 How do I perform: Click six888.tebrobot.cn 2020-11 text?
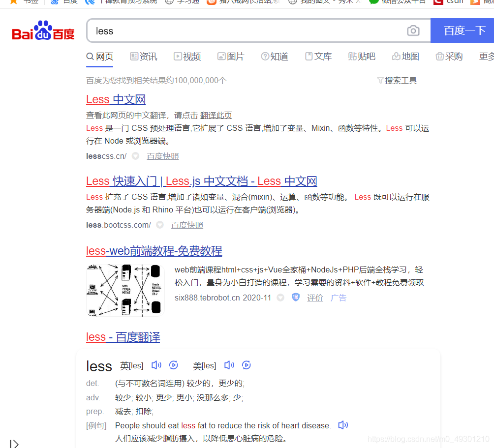click(223, 298)
